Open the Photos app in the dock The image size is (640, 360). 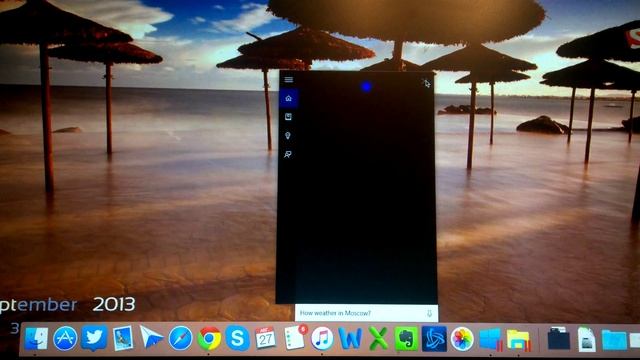pos(462,339)
